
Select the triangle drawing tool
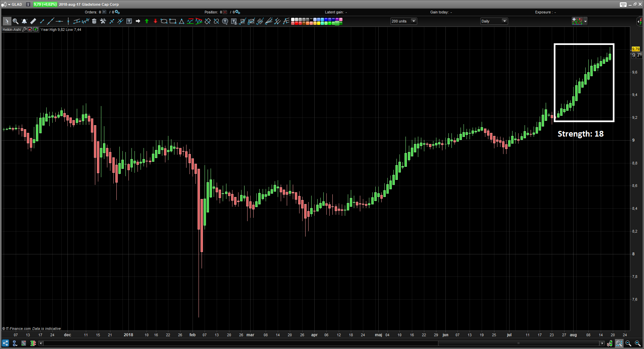tap(181, 21)
